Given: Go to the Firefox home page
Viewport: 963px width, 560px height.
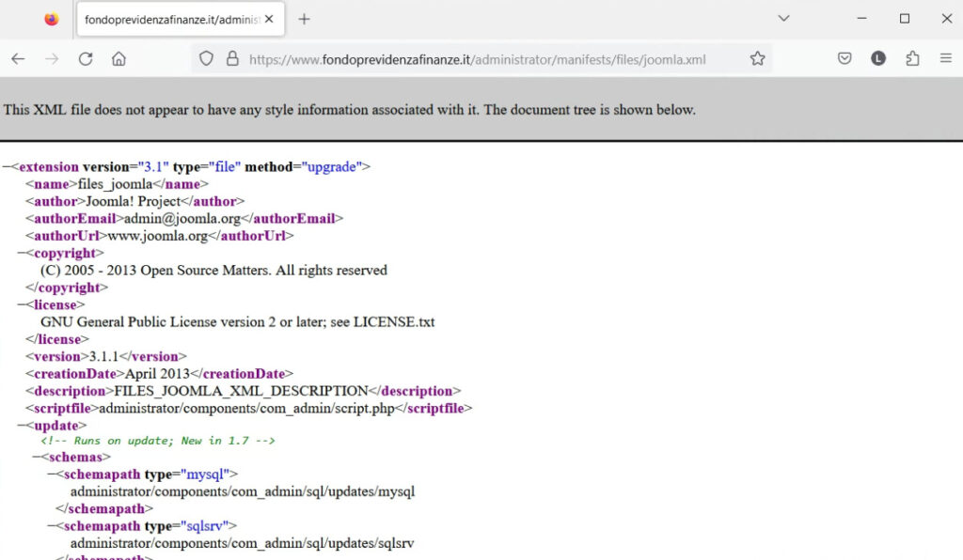Looking at the screenshot, I should click(118, 58).
